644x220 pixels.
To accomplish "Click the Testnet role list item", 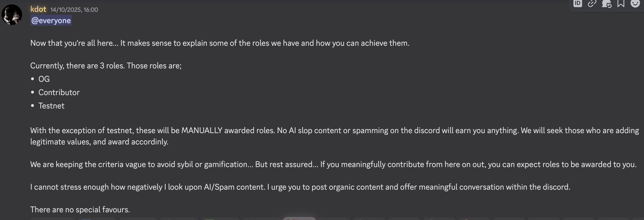I will pyautogui.click(x=51, y=106).
